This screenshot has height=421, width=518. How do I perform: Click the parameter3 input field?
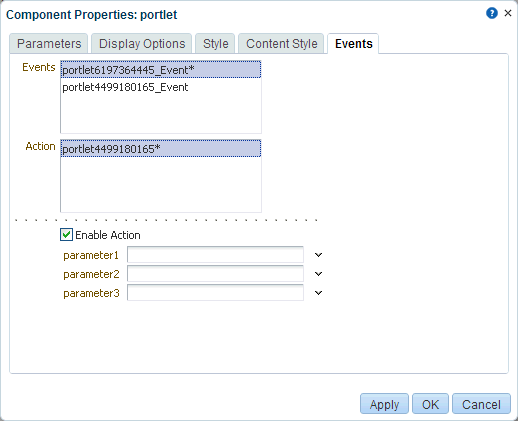click(215, 293)
